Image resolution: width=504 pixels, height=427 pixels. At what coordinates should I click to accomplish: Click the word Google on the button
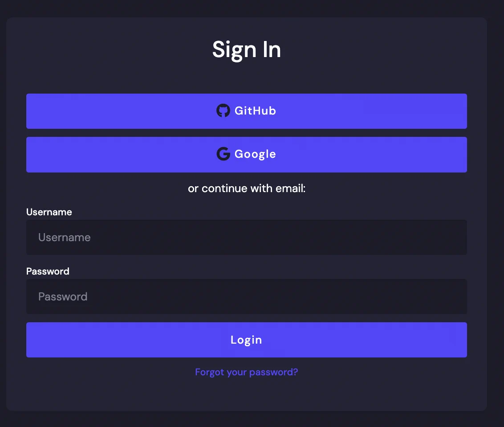[x=255, y=154]
